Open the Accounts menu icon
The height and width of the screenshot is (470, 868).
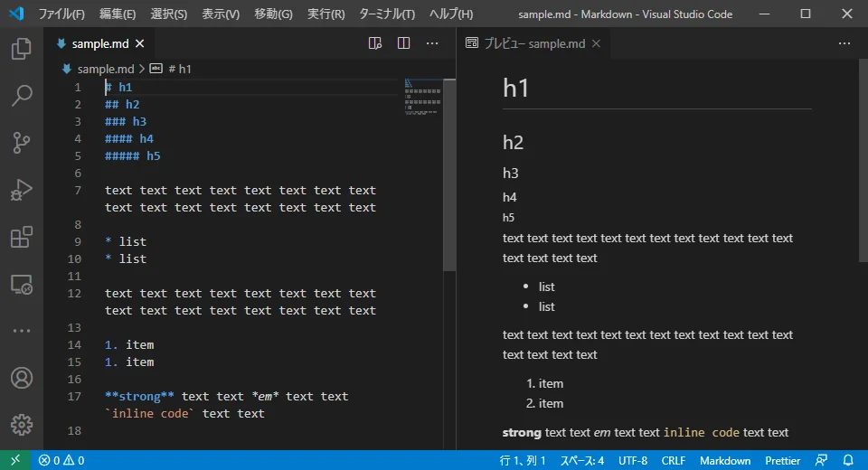click(21, 377)
